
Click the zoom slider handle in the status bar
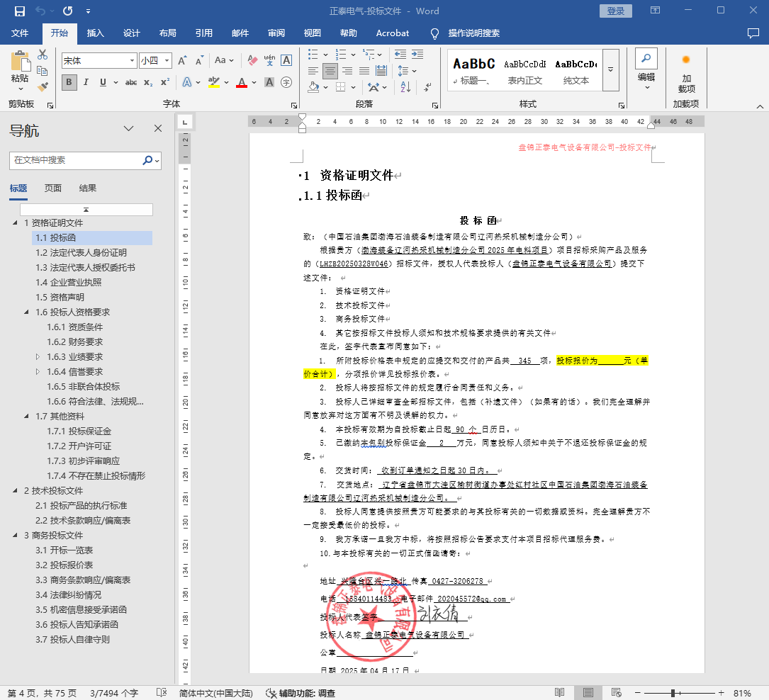coord(673,693)
